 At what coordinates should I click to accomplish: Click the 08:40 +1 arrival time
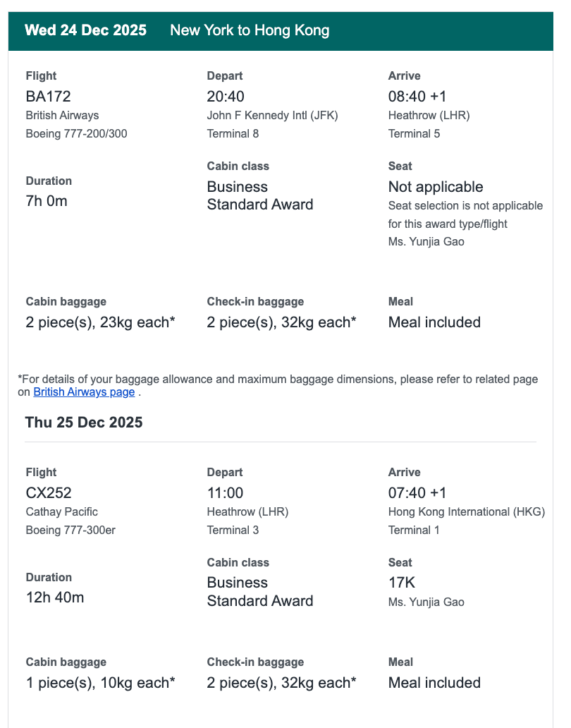417,97
